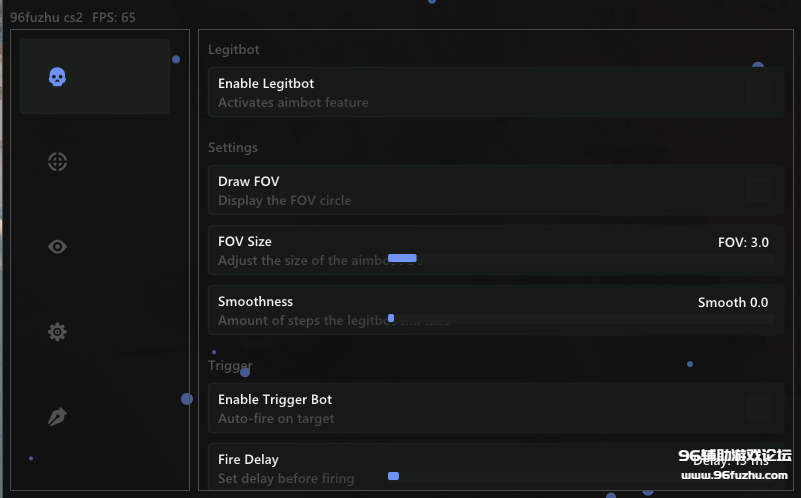
Task: Enable the Legitbot checkbox
Action: 759,92
